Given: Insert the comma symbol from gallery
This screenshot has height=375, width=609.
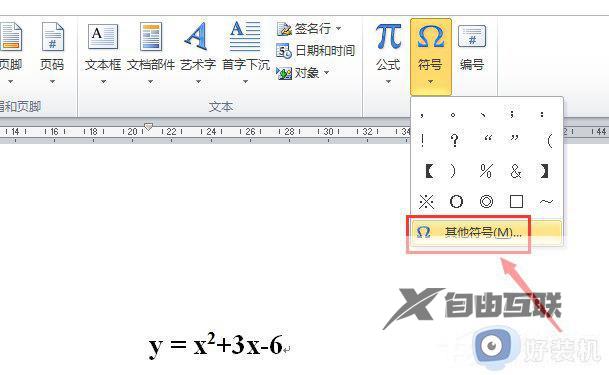Looking at the screenshot, I should [x=422, y=115].
